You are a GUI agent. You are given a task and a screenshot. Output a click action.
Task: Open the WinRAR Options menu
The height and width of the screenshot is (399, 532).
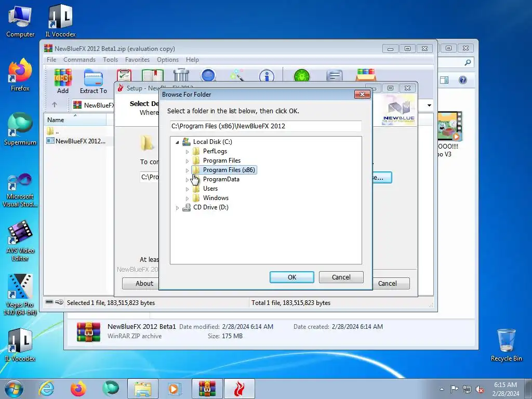[168, 60]
